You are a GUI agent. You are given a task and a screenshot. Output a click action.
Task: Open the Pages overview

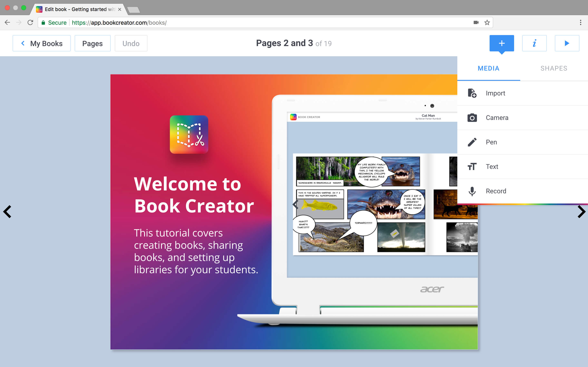[92, 43]
